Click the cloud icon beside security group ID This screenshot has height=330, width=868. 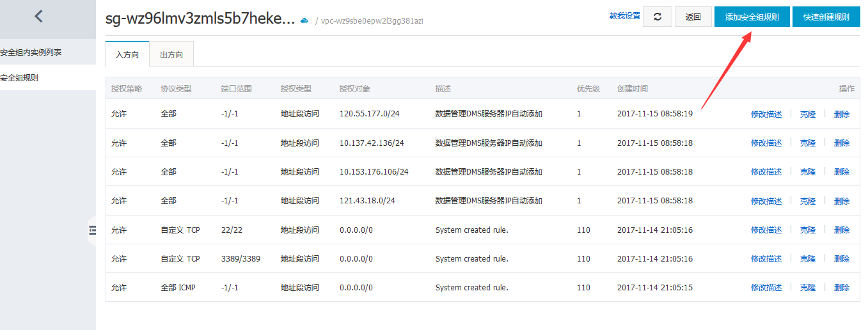(x=304, y=20)
